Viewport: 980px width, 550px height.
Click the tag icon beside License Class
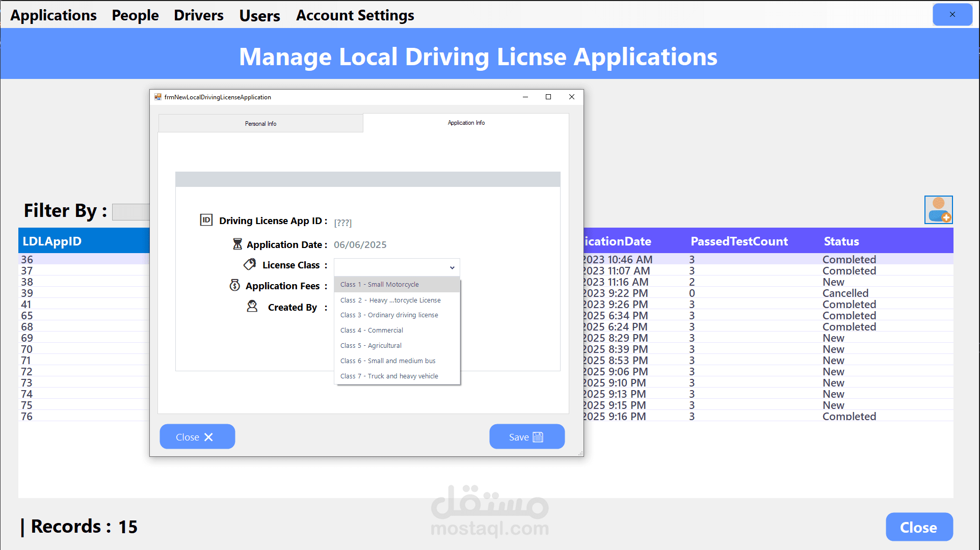pos(250,264)
